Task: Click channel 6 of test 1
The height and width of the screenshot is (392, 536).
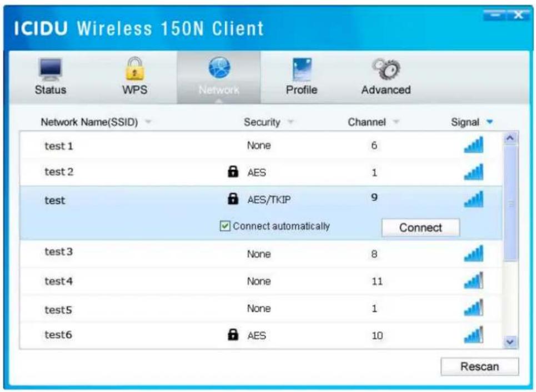Action: pyautogui.click(x=374, y=145)
